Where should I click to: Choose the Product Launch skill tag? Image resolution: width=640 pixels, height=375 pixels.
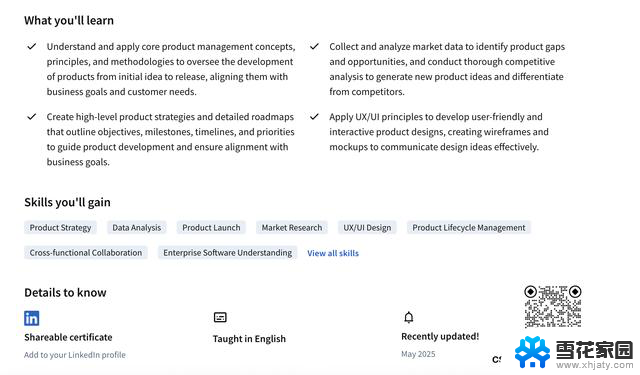click(211, 228)
